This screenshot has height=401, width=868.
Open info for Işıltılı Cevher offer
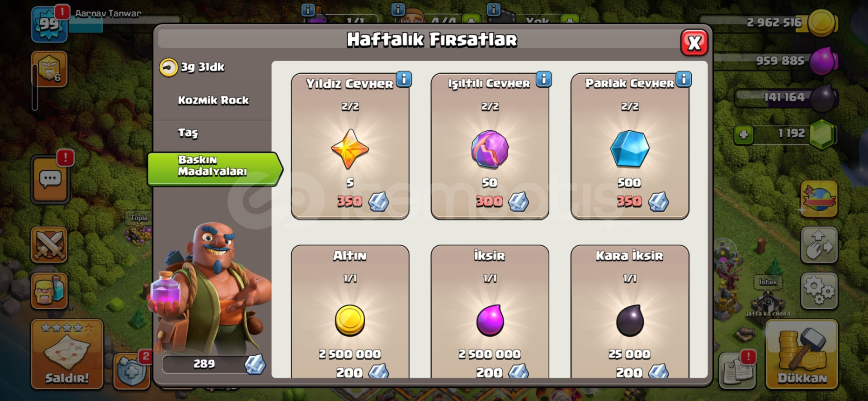544,79
